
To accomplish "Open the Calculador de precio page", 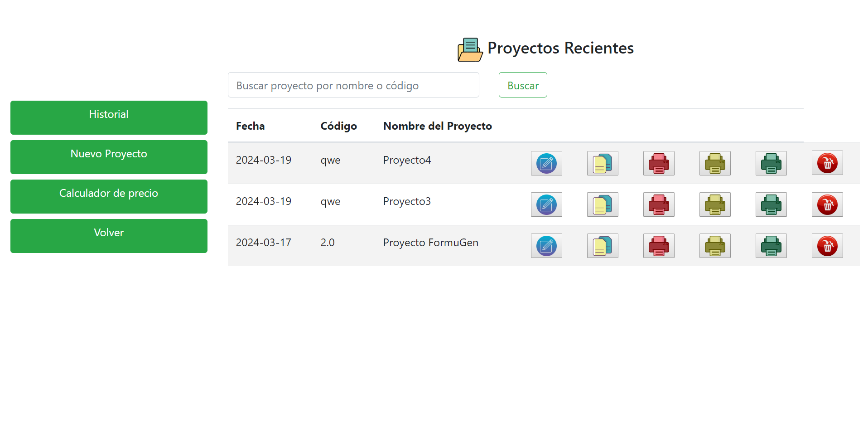I will coord(109,196).
